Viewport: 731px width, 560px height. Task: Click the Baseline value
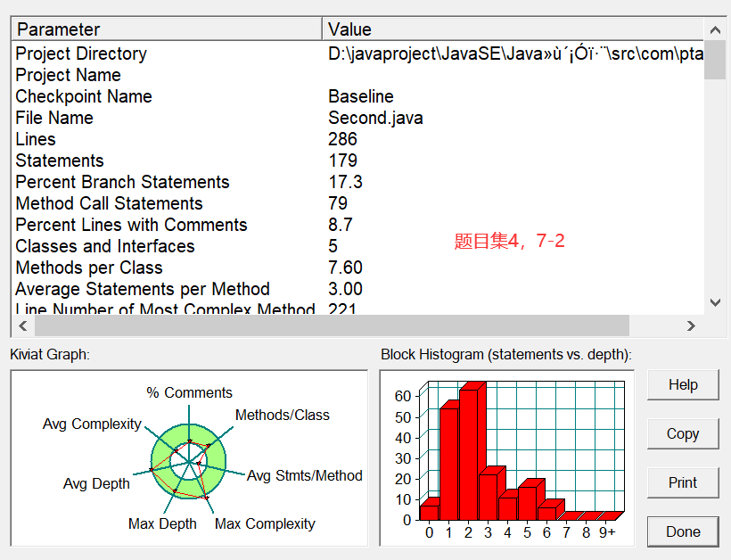coord(361,96)
